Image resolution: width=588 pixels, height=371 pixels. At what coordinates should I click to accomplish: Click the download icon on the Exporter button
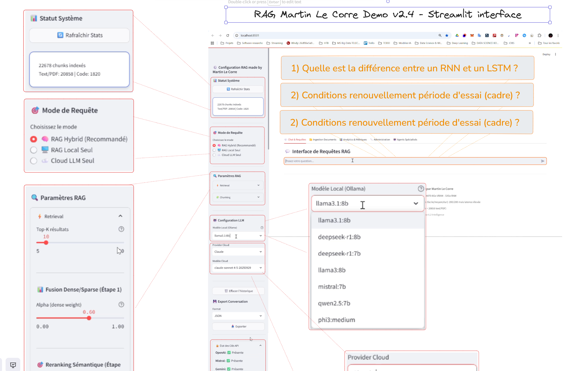coord(232,326)
